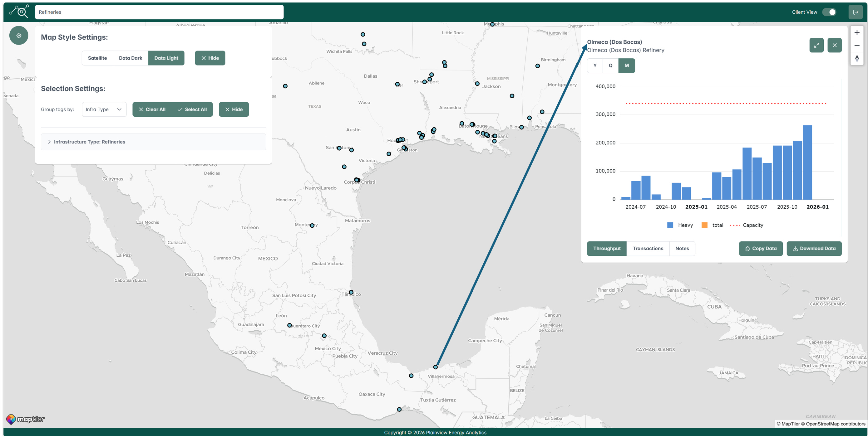The height and width of the screenshot is (437, 868).
Task: Expand the Olmeca chart panel to fullscreen
Action: coord(816,45)
